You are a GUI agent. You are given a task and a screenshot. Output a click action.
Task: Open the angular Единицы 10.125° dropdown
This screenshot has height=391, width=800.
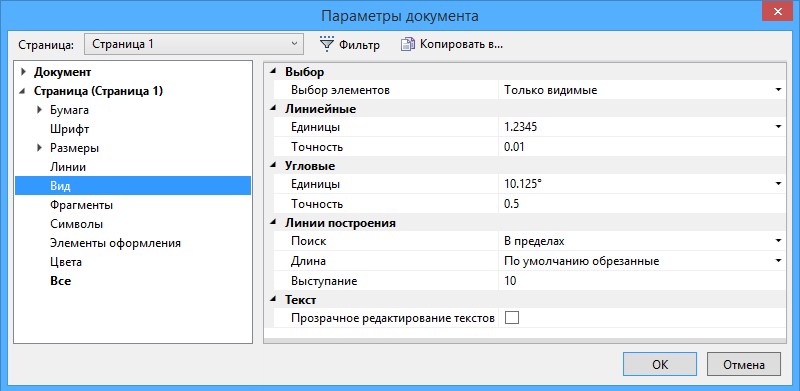tap(778, 184)
